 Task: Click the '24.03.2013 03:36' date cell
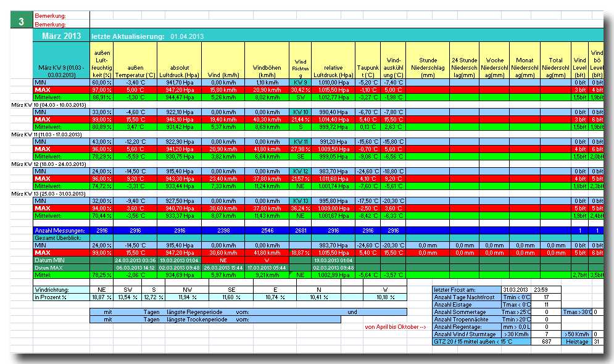click(x=135, y=261)
